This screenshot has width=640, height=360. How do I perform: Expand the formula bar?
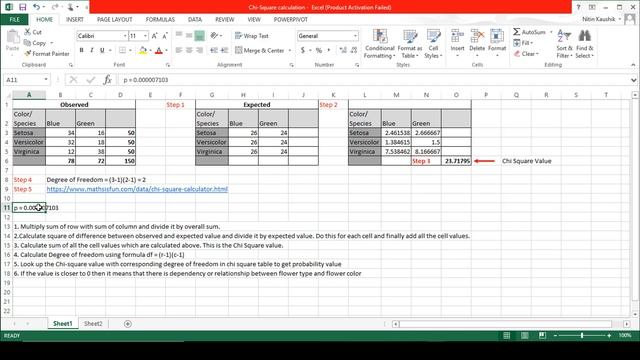click(x=633, y=80)
